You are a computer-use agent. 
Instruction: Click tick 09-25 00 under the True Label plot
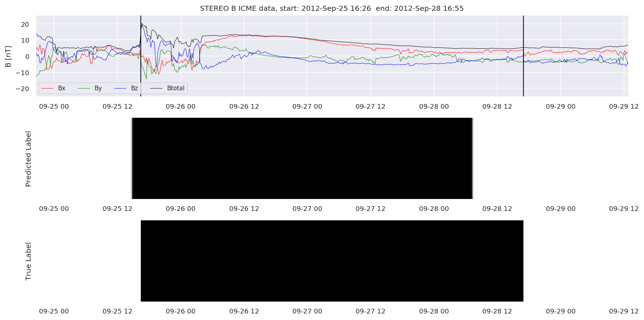pyautogui.click(x=54, y=311)
